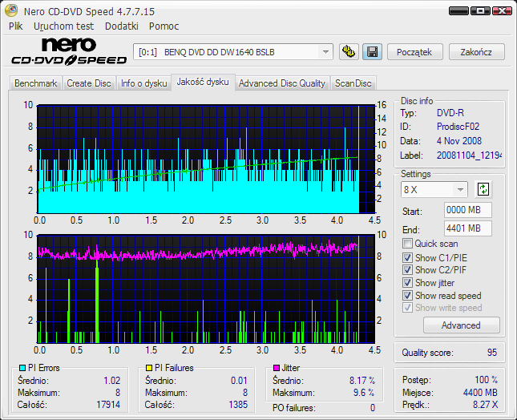This screenshot has height=420, width=517.
Task: Click the Jitter average 8.17 % value
Action: pyautogui.click(x=362, y=381)
